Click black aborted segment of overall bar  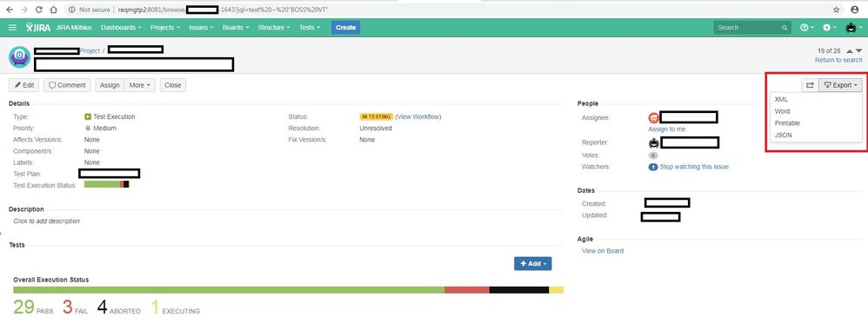(x=518, y=290)
